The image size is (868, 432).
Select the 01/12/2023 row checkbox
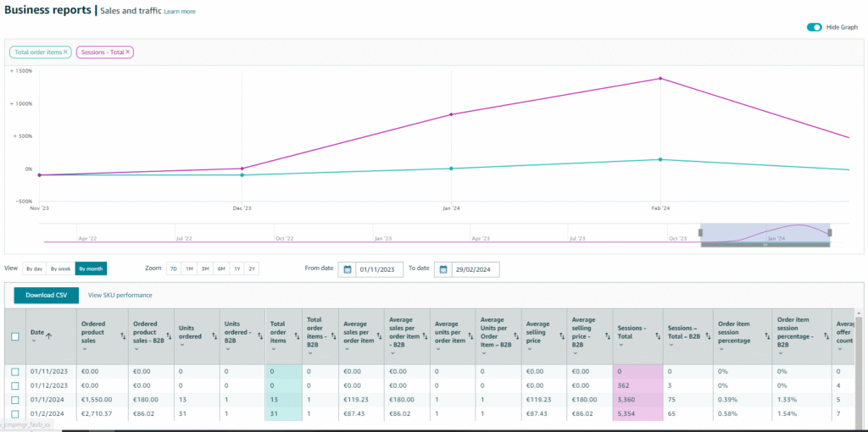[x=15, y=385]
